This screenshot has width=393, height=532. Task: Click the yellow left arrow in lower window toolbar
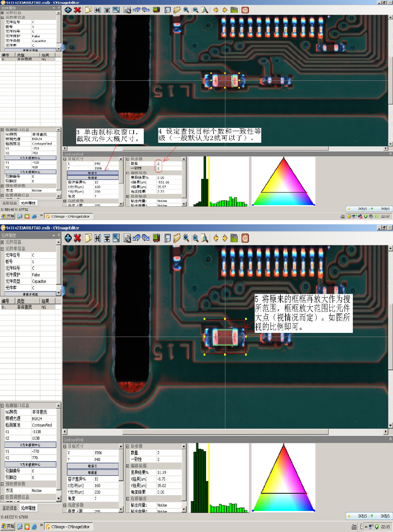(x=216, y=238)
